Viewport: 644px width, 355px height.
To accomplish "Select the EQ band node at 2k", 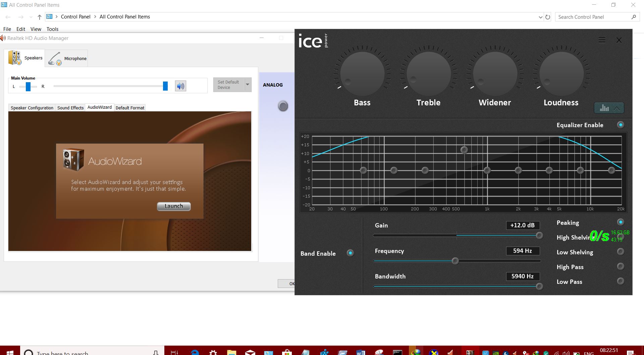I will 518,170.
